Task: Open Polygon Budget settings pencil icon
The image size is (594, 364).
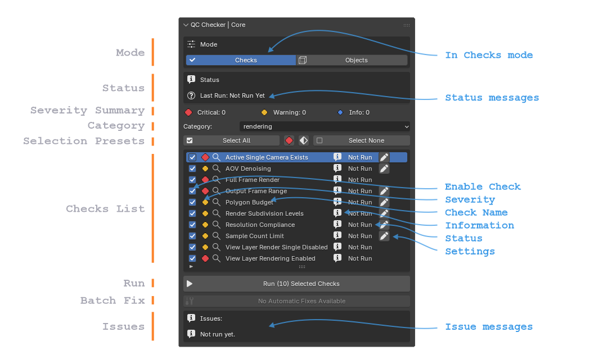Action: (384, 202)
